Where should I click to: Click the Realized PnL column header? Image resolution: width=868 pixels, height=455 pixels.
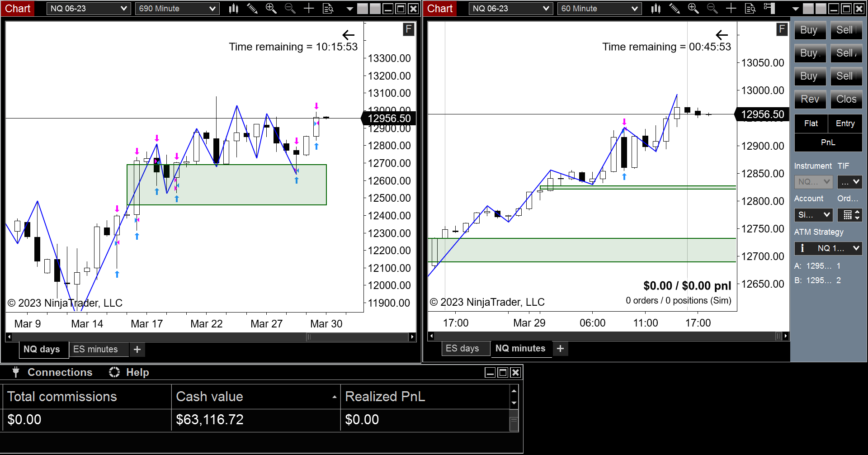[x=425, y=397]
